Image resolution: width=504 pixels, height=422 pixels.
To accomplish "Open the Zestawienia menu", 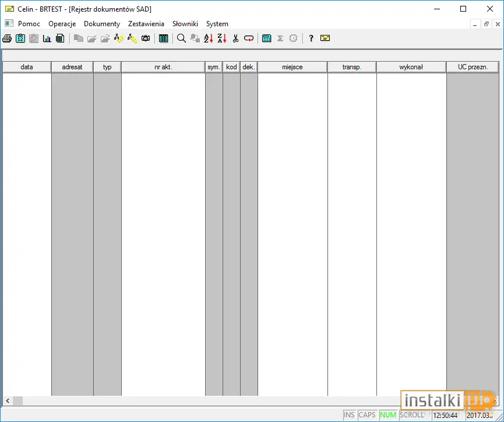I will pos(146,24).
